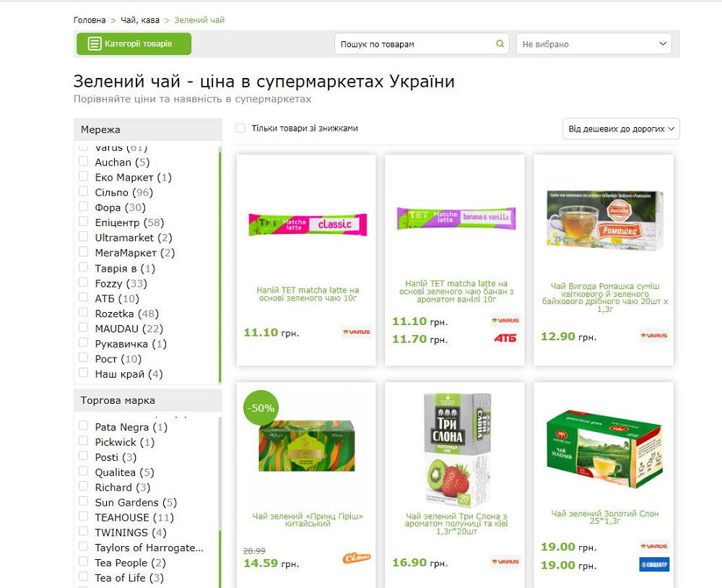Select the TEAHOUSE (11) brand checkbox
This screenshot has height=588, width=722.
(x=83, y=516)
